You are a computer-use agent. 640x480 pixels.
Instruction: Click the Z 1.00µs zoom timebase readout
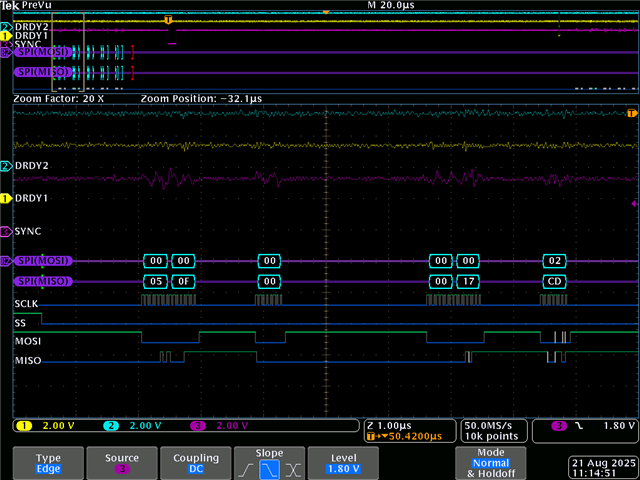pyautogui.click(x=389, y=426)
